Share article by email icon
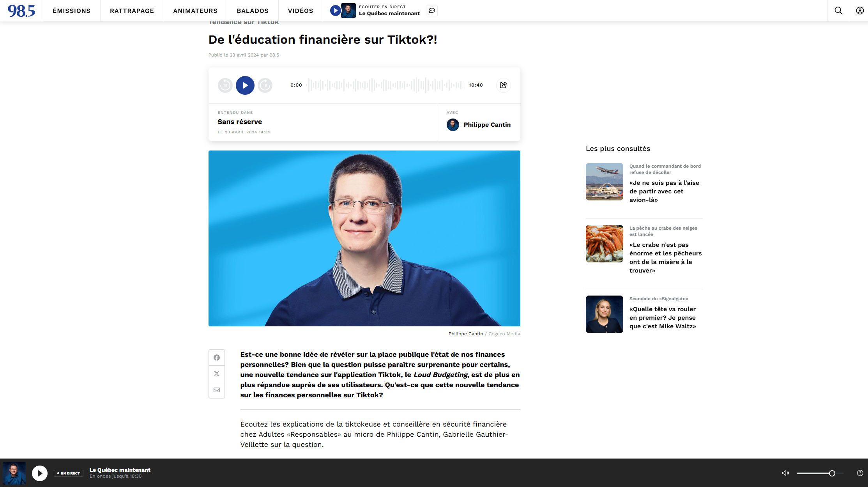Image resolution: width=868 pixels, height=487 pixels. (217, 390)
